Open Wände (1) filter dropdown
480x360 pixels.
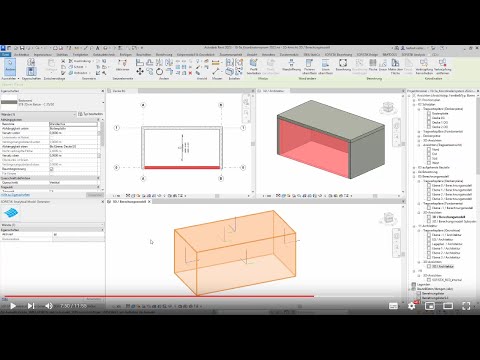(x=39, y=114)
